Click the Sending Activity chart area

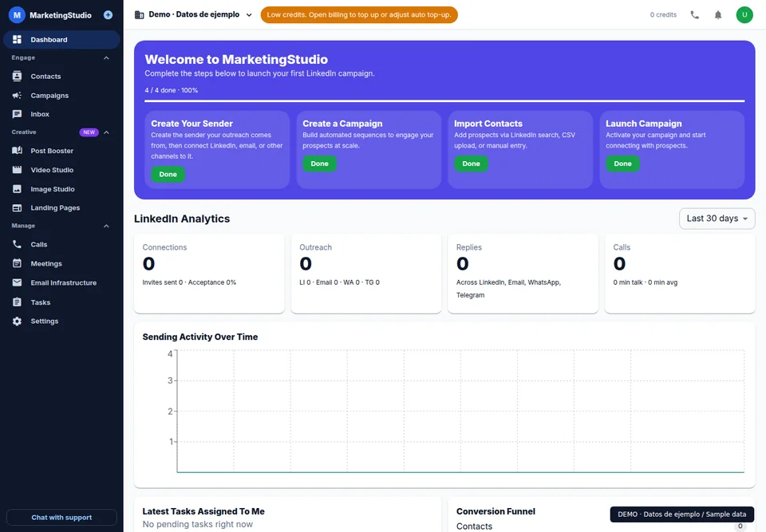[460, 412]
